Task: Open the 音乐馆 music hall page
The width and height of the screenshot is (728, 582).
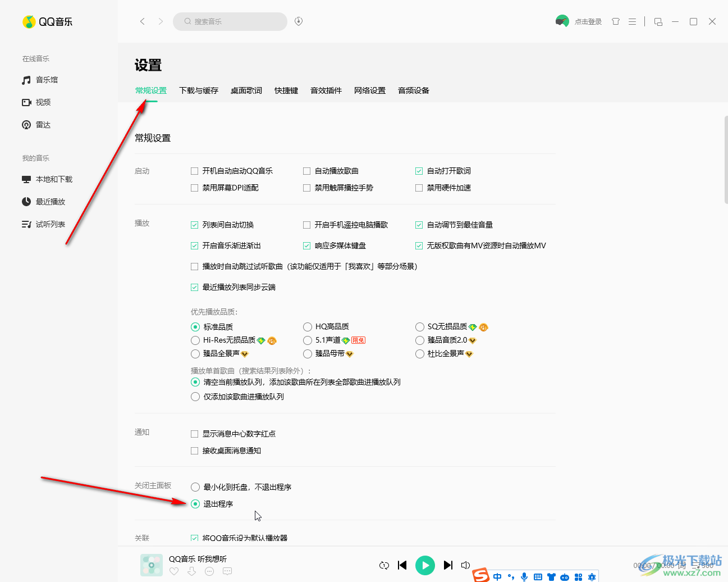Action: (40, 80)
